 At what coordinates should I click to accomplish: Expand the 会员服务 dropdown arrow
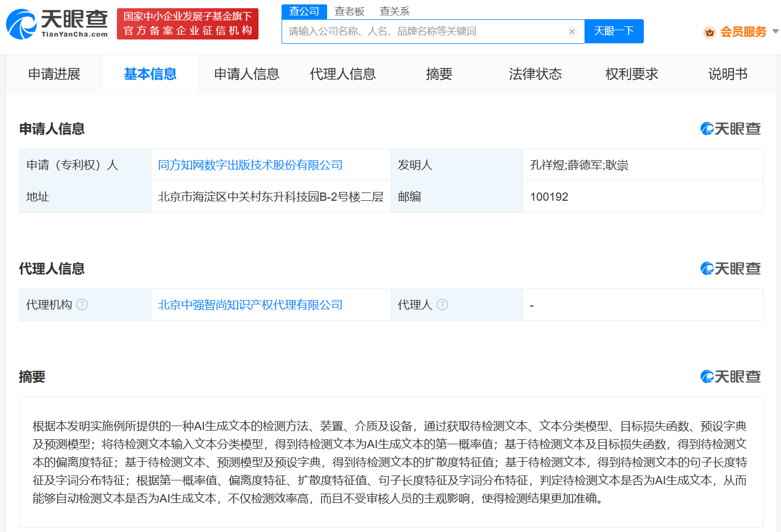pyautogui.click(x=776, y=32)
